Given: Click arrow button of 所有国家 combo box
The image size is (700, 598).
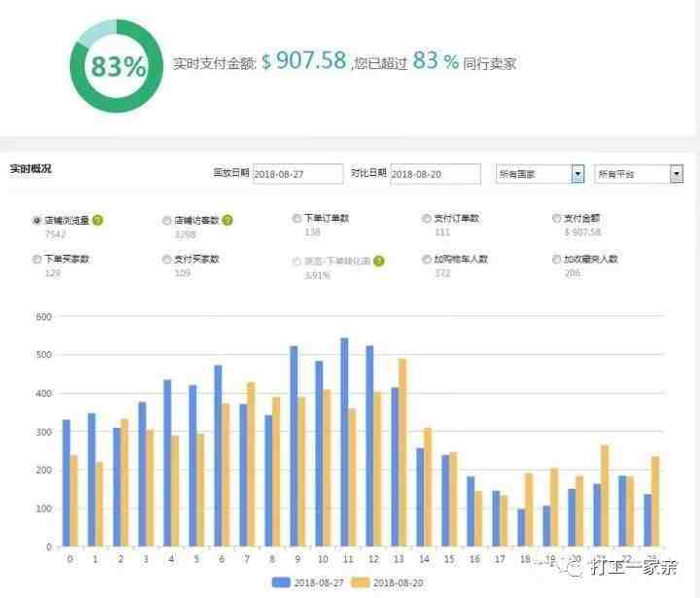Looking at the screenshot, I should 577,174.
